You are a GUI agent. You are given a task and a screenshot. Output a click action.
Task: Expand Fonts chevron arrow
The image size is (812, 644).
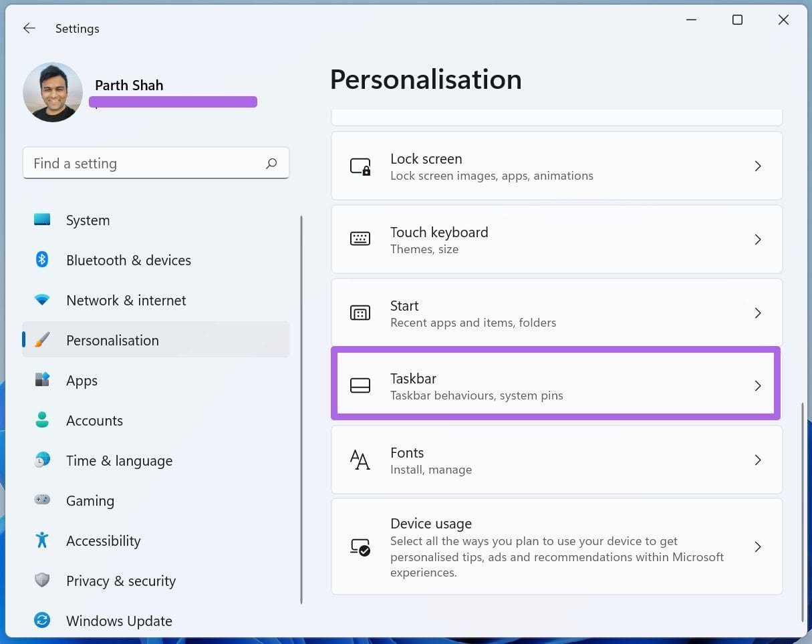pos(758,460)
